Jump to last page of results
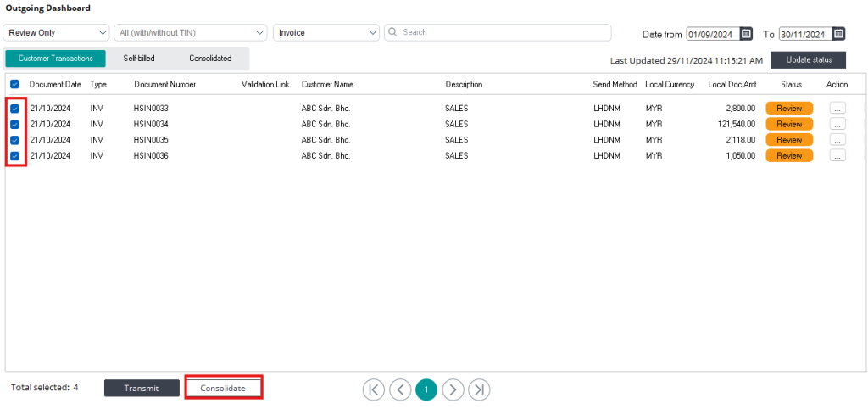This screenshot has height=409, width=868. point(480,389)
